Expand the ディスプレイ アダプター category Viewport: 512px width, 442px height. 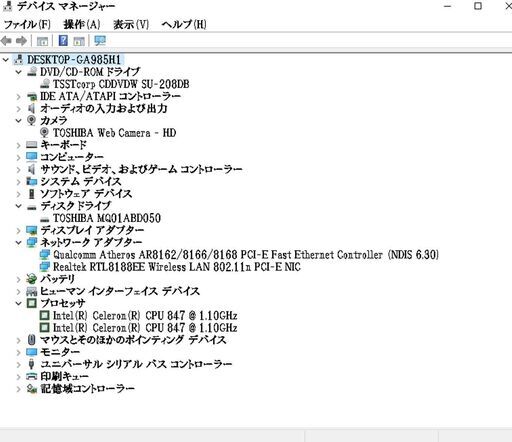[x=19, y=230]
